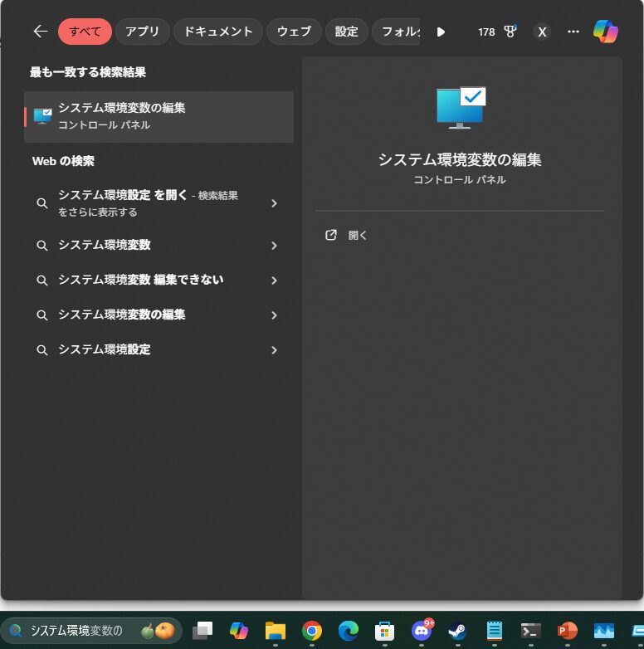Click the コントロール パネル preview subtitle
The image size is (644, 649).
[460, 179]
